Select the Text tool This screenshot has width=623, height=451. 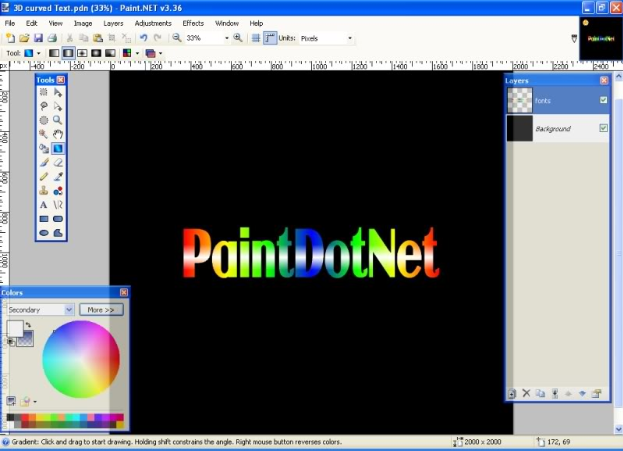tap(44, 205)
